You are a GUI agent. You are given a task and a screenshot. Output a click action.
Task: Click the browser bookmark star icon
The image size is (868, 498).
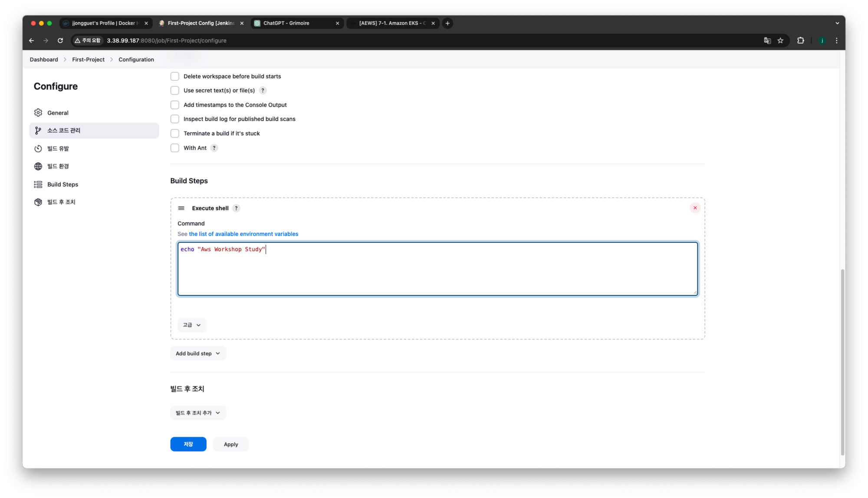(780, 40)
